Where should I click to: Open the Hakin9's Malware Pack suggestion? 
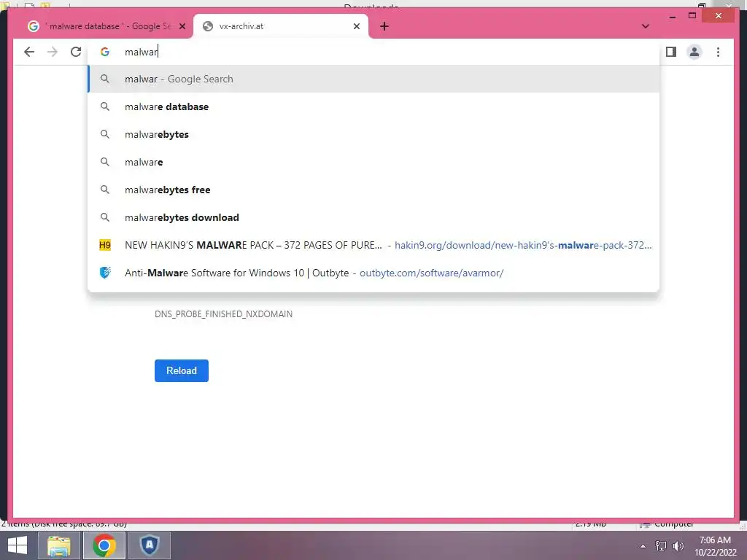[373, 245]
